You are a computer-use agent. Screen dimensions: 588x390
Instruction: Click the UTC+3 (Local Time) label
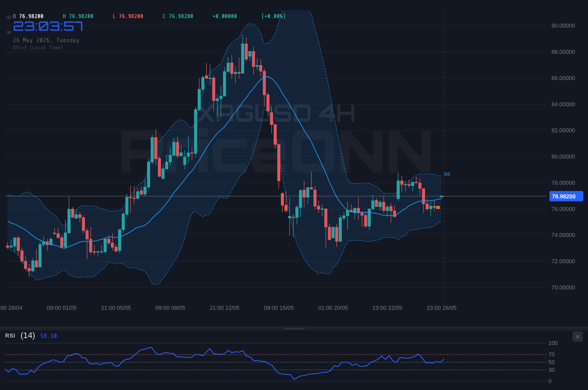(x=38, y=48)
